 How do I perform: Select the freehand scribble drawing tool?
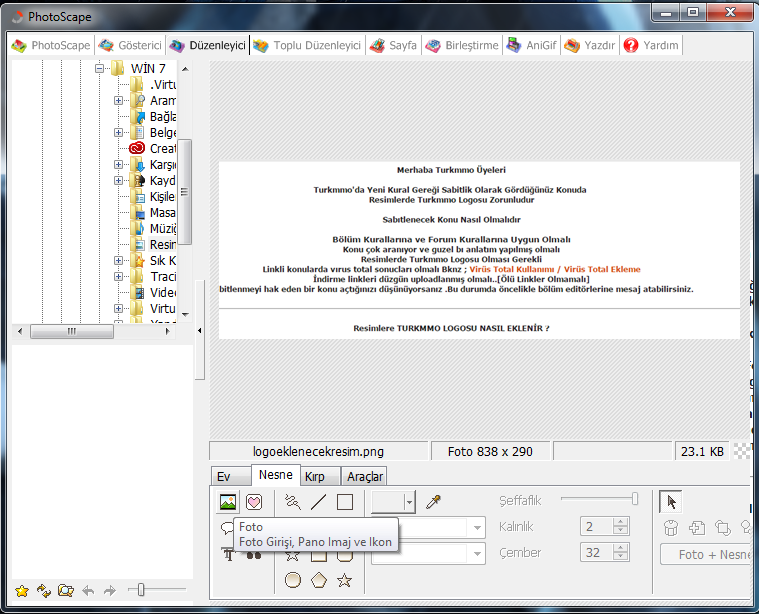pos(292,502)
